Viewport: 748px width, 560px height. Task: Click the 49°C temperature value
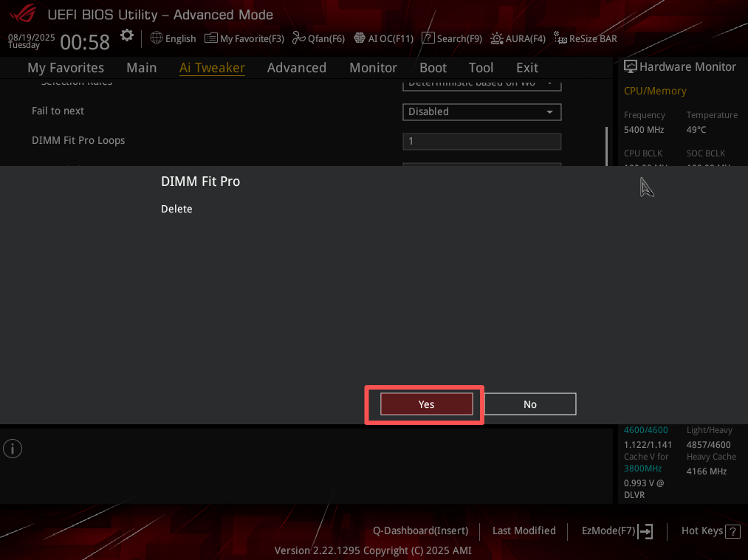coord(696,130)
